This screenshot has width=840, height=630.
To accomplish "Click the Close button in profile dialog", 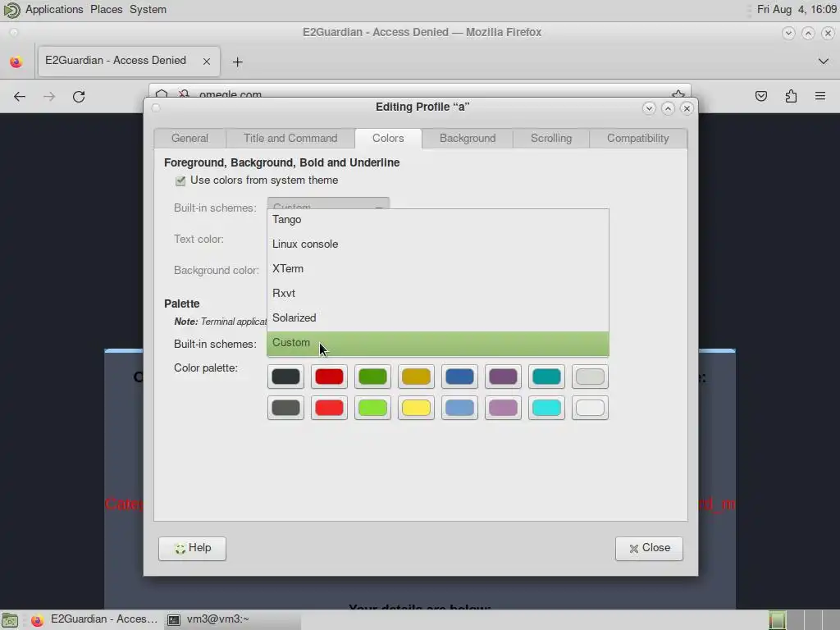I will pos(649,548).
